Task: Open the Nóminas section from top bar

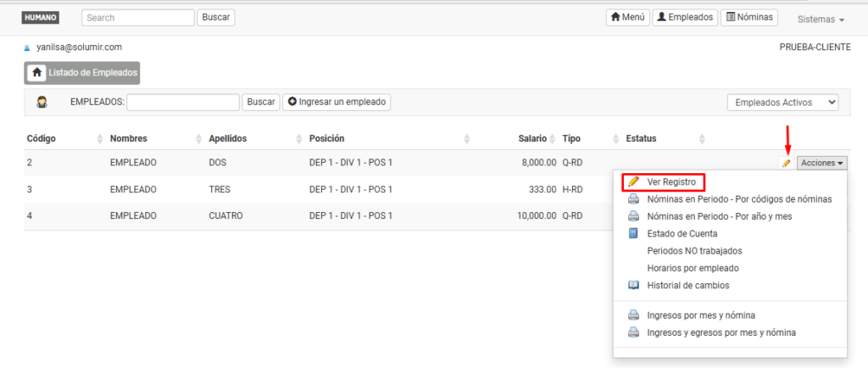Action: (749, 18)
